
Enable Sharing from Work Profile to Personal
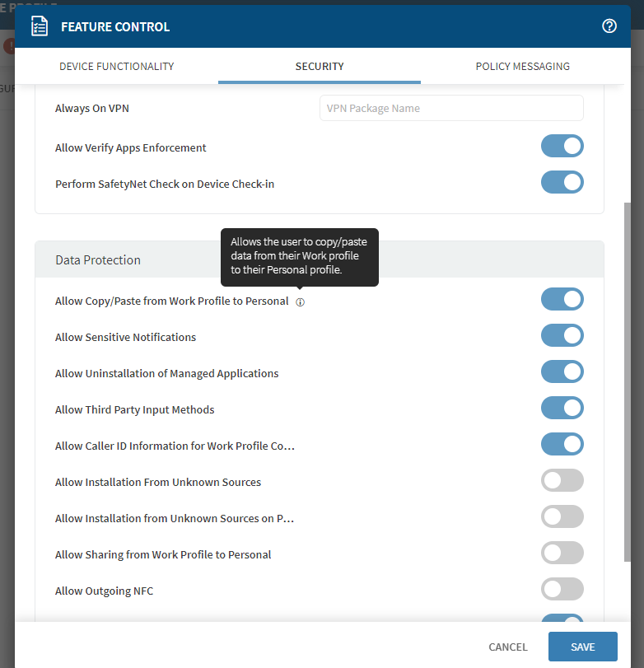click(x=562, y=554)
